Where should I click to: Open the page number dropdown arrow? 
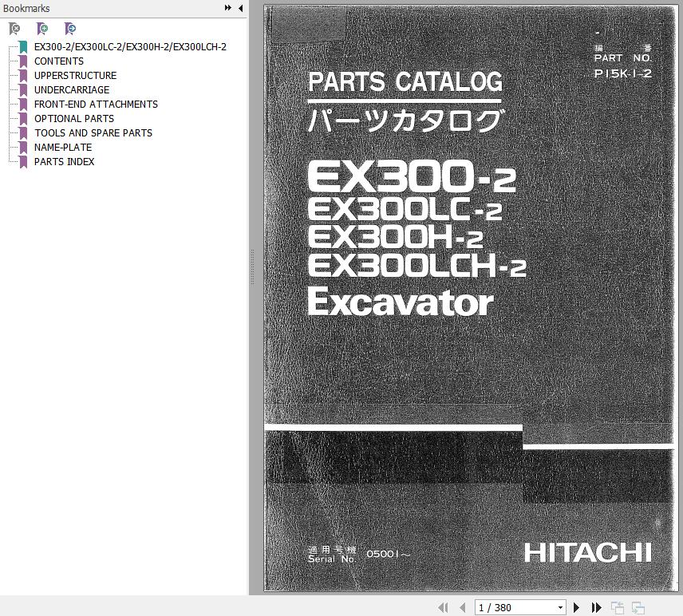tap(560, 607)
